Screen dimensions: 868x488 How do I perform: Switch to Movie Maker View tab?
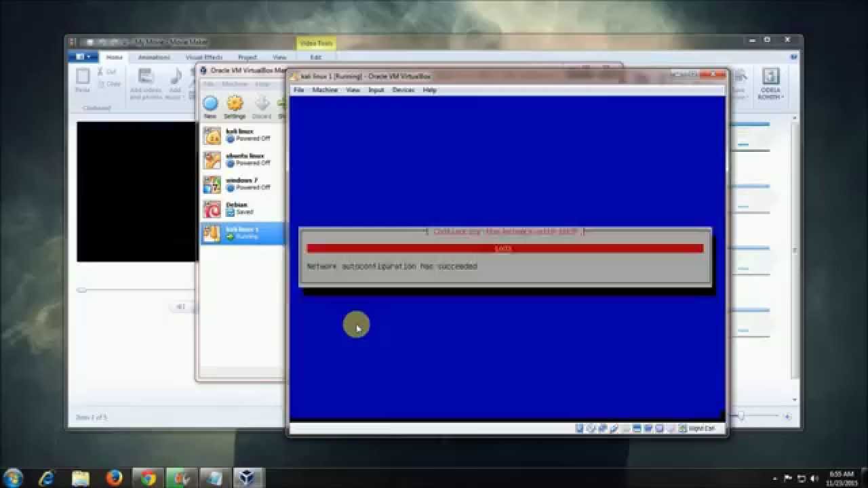pyautogui.click(x=279, y=57)
